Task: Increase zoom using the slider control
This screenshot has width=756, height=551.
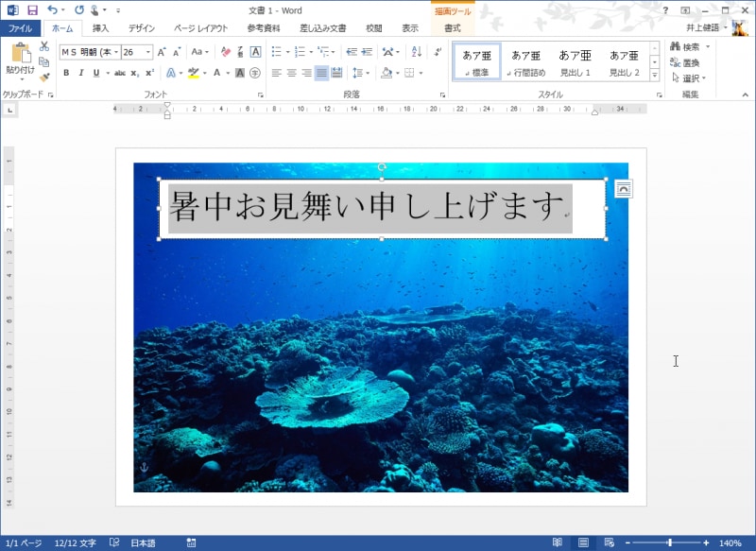Action: (669, 543)
